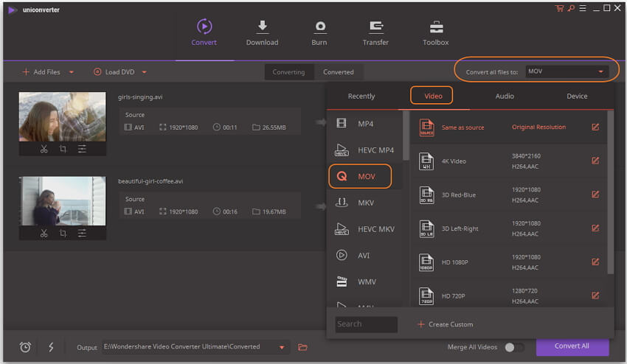Viewport: 627px width, 364px height.
Task: Select the Recently tab
Action: coord(361,96)
